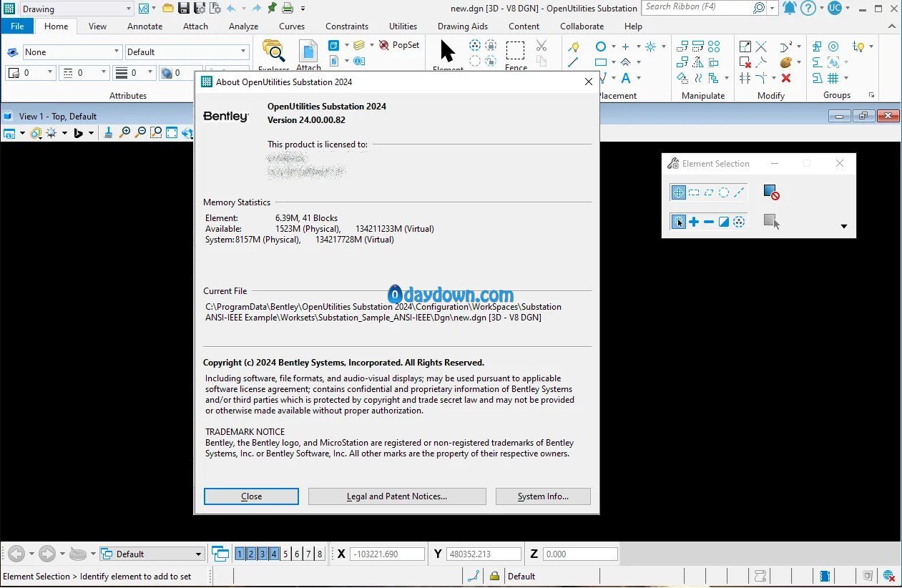Enable view 6 toggle
The height and width of the screenshot is (588, 902).
[x=297, y=554]
